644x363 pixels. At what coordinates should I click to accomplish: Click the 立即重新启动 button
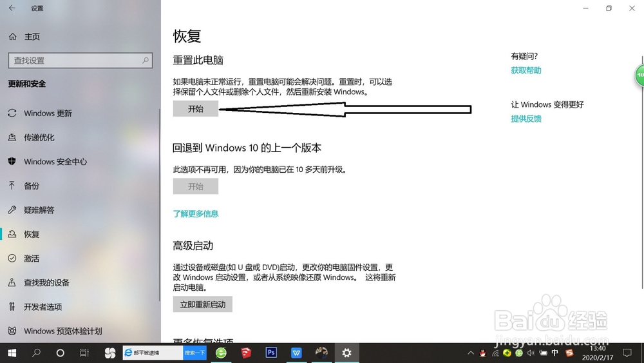[202, 304]
